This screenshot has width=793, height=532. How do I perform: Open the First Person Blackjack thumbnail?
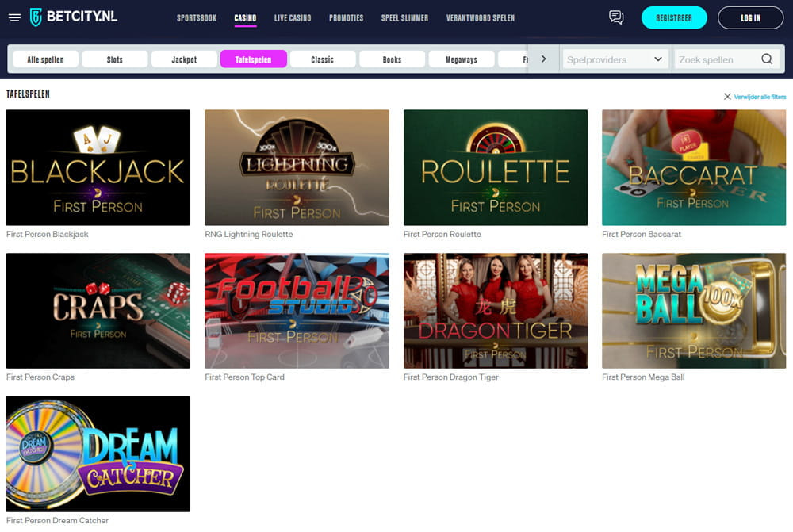point(98,167)
